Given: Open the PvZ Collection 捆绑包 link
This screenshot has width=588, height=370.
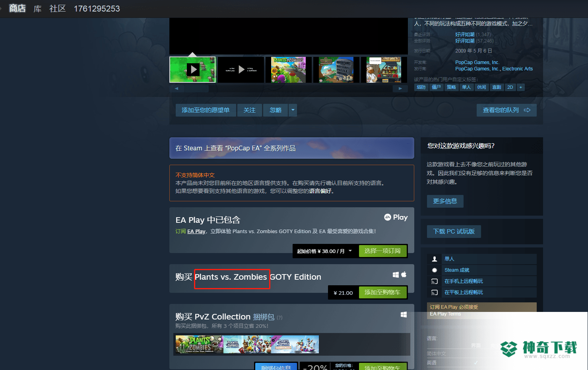Looking at the screenshot, I should [x=264, y=317].
